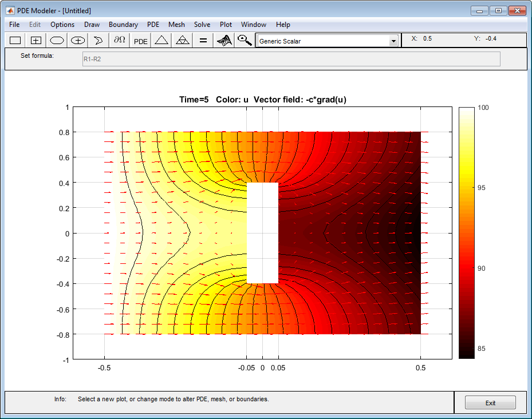Click the white rectangular hole in plot
Image resolution: width=532 pixels, height=419 pixels.
click(263, 233)
